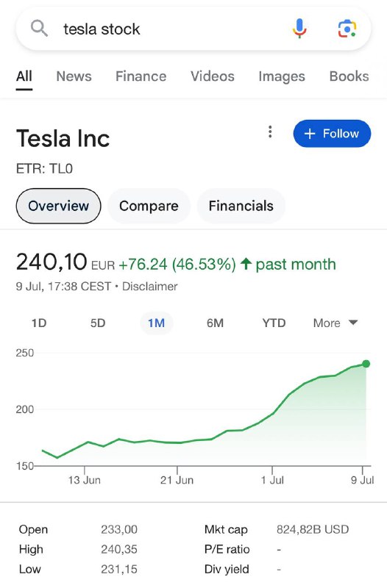Follow Tesla Inc stock
The width and height of the screenshot is (387, 588).
pos(332,134)
